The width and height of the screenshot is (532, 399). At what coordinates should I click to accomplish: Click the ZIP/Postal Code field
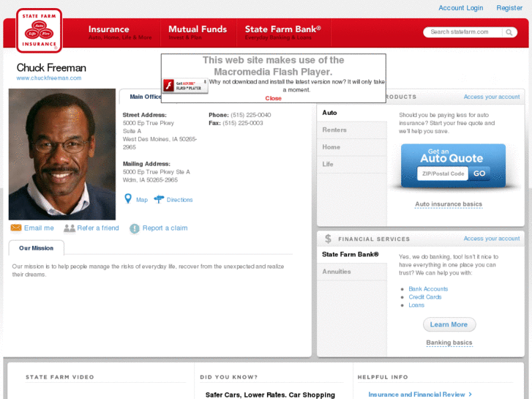(x=443, y=174)
